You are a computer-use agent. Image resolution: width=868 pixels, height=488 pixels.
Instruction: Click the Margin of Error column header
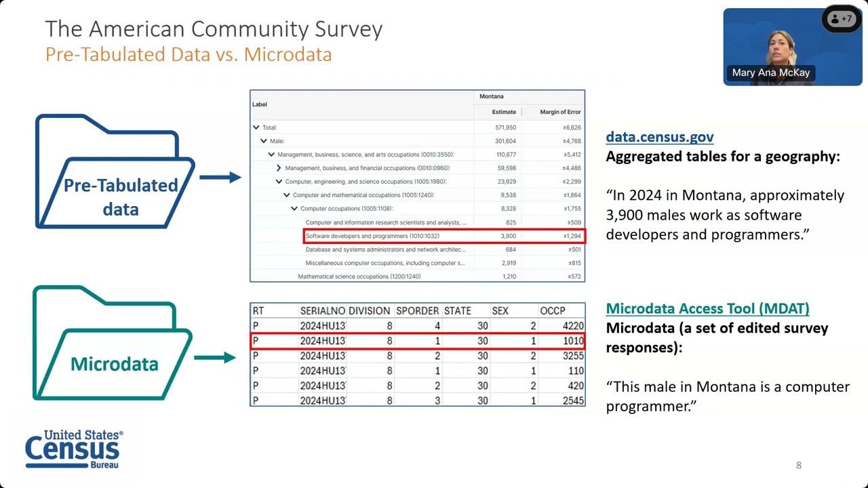pos(560,112)
